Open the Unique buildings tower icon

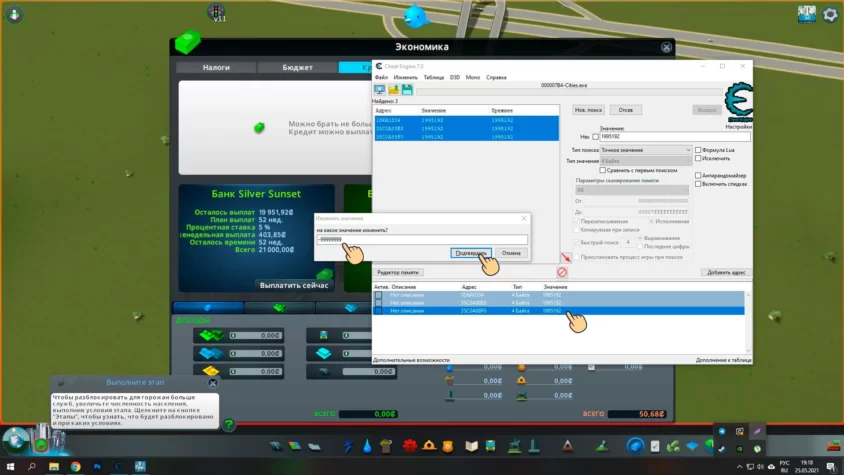pos(534,446)
